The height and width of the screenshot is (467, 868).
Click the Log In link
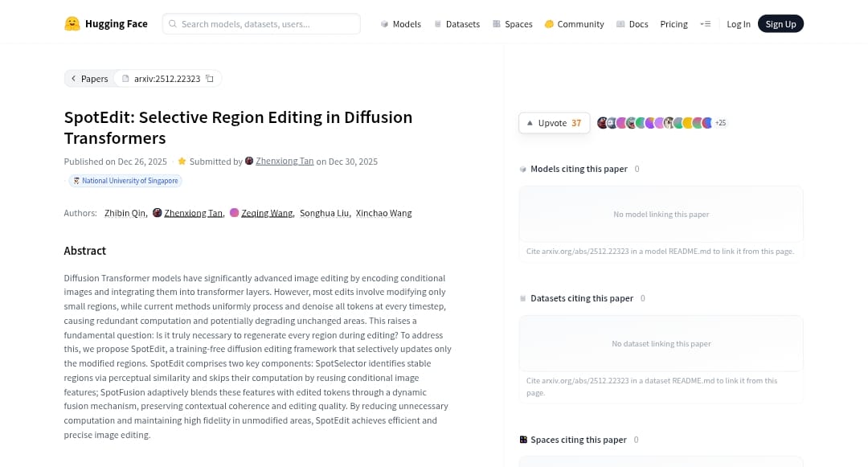point(738,24)
